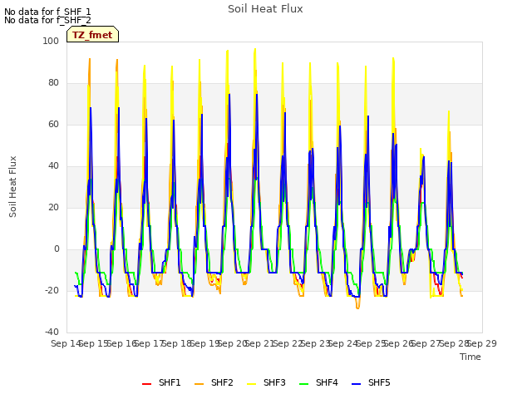Click the red SHF1 legend color marker

[x=146, y=384]
